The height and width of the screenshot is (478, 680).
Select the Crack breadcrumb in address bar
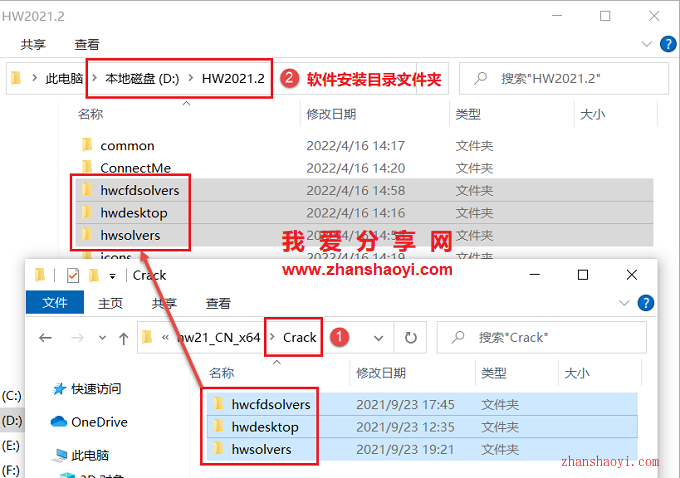(300, 337)
